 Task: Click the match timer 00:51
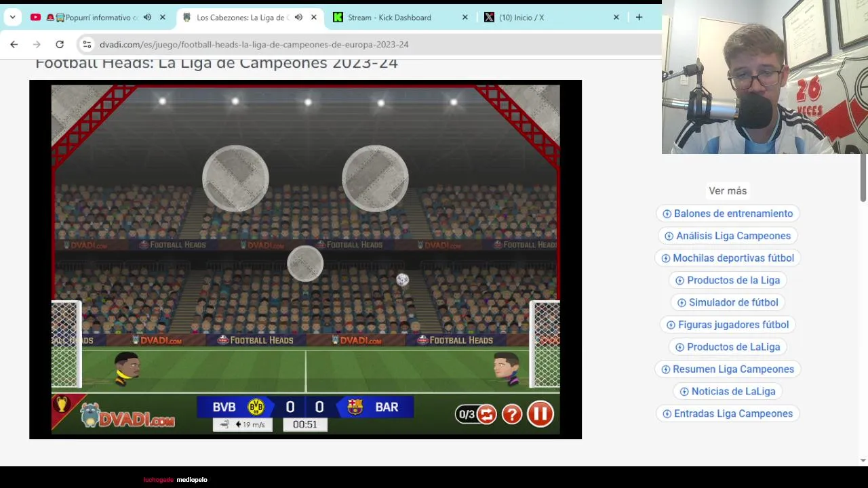305,424
